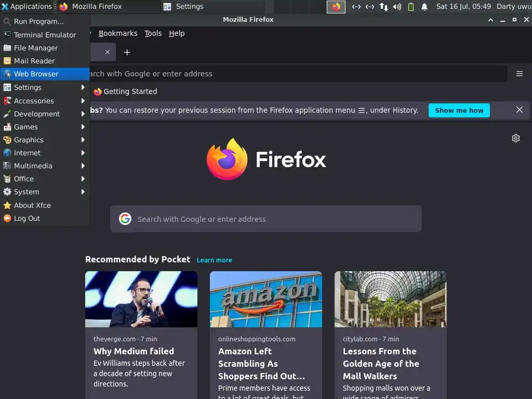This screenshot has height=399, width=532.
Task: Expand the Internet submenu arrow
Action: [x=83, y=153]
